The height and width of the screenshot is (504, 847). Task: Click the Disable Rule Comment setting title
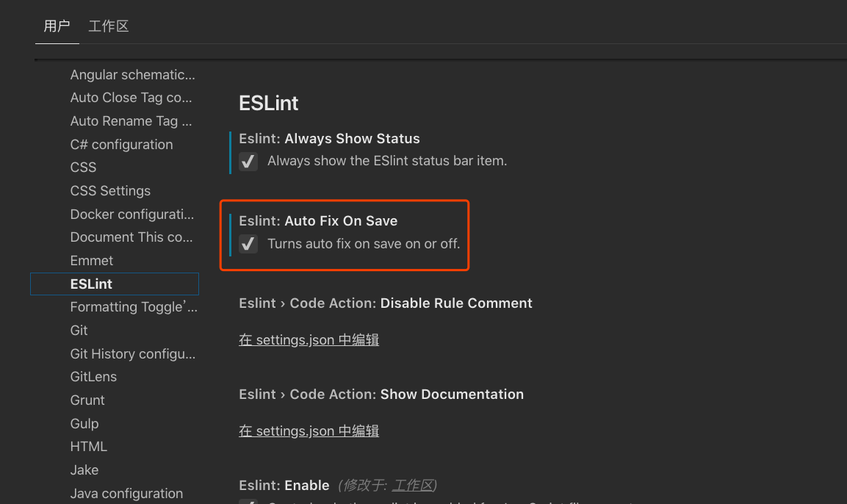tap(386, 303)
